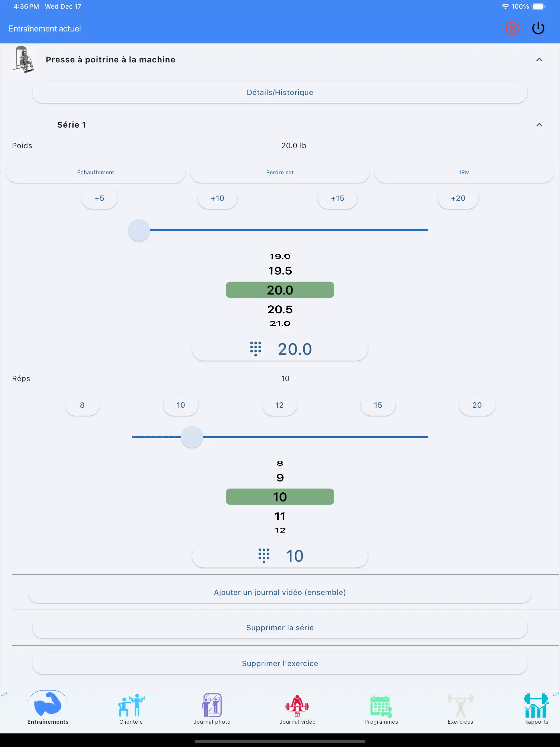Open the weight keypad icon
The width and height of the screenshot is (560, 747).
point(256,349)
